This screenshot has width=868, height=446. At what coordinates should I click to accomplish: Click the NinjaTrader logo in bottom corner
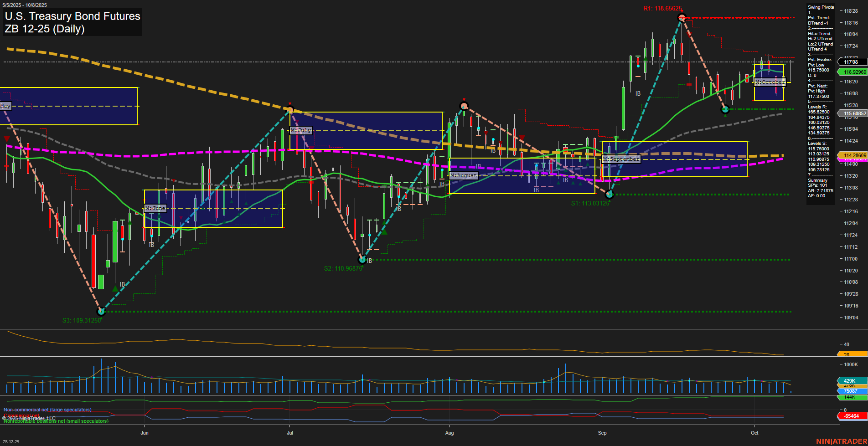841,441
